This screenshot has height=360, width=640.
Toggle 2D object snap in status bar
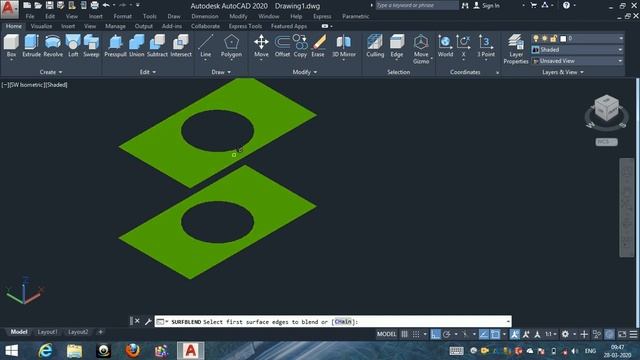[x=495, y=334]
